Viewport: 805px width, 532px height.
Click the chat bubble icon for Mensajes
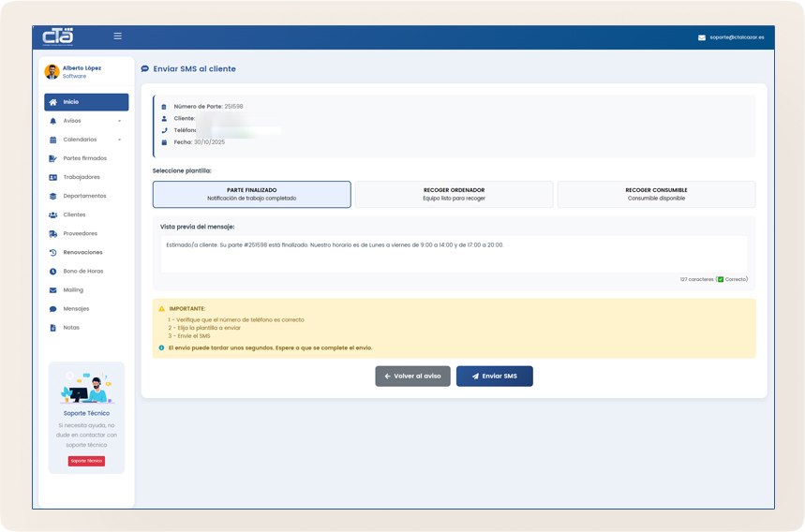52,309
